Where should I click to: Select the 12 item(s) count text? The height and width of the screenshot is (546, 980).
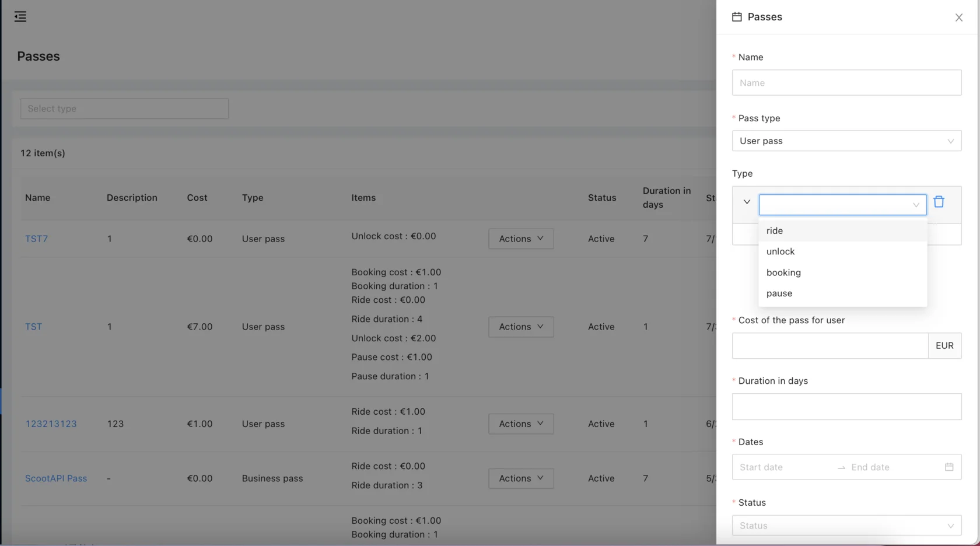[43, 153]
